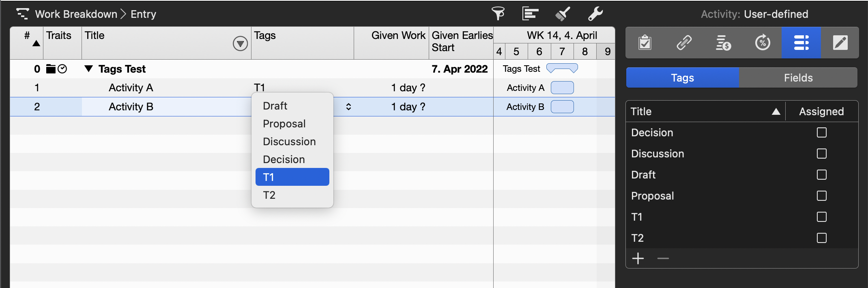Switch to the Fields tab
This screenshot has height=288, width=868.
tap(798, 78)
